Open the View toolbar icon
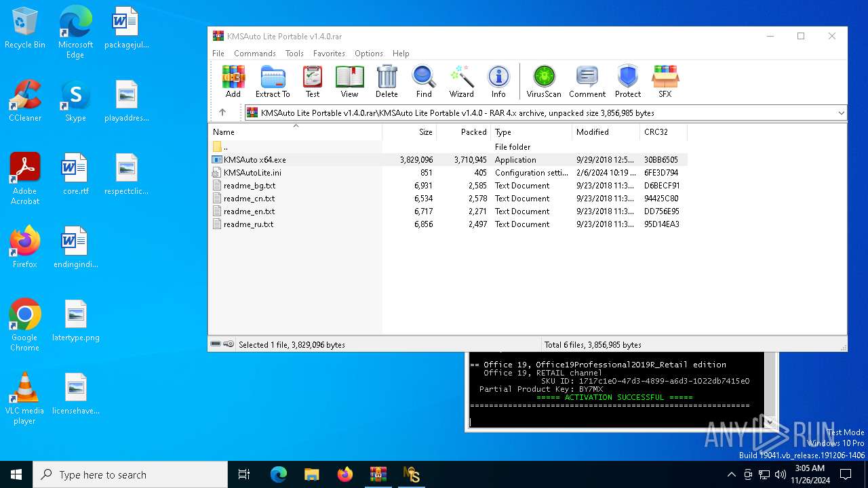 (349, 81)
